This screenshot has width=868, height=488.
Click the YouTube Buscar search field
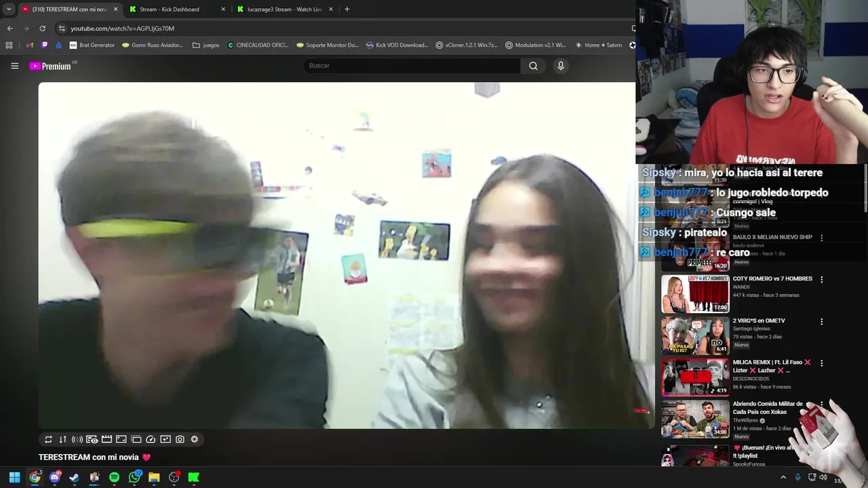[x=412, y=66]
